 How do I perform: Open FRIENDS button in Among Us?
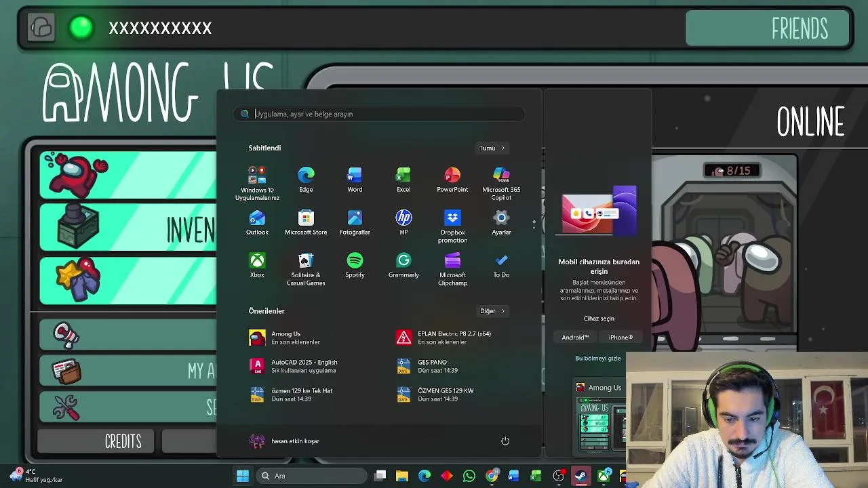(767, 28)
